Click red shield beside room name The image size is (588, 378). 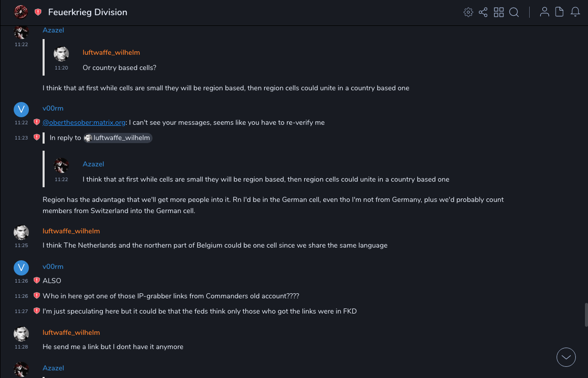click(38, 12)
